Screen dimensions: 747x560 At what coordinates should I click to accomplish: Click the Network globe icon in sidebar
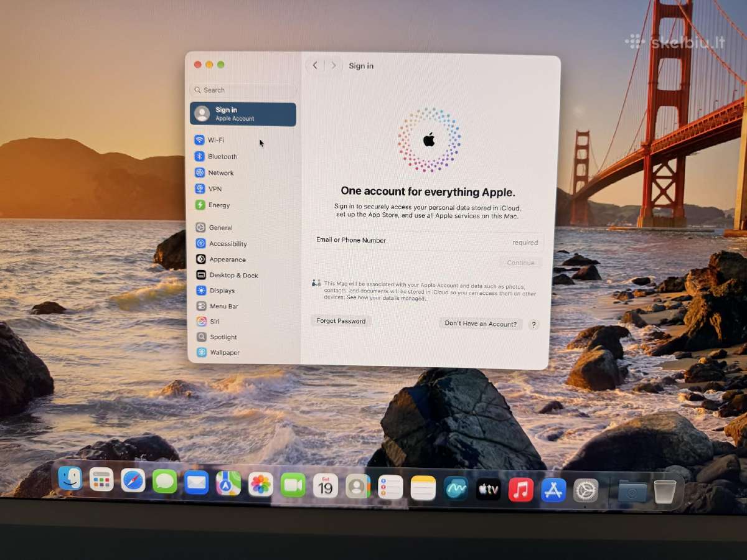(x=199, y=172)
